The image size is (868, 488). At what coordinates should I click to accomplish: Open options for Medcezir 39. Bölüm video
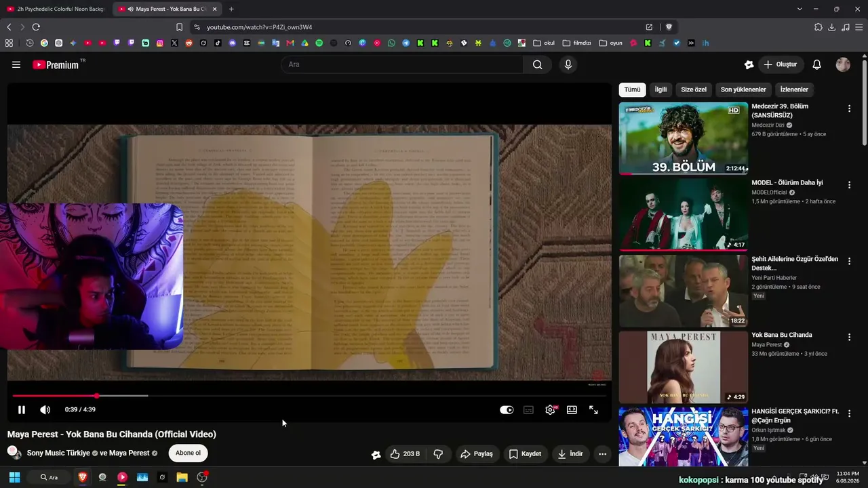click(849, 108)
